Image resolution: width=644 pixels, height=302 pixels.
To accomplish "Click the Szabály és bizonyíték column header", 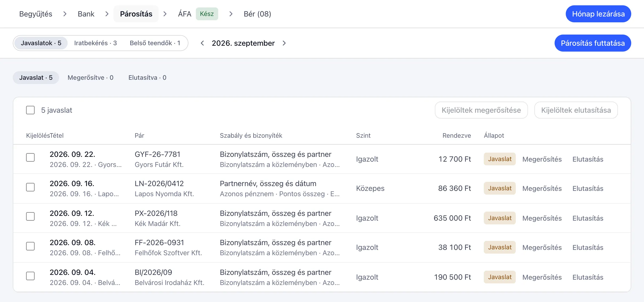I will point(251,136).
